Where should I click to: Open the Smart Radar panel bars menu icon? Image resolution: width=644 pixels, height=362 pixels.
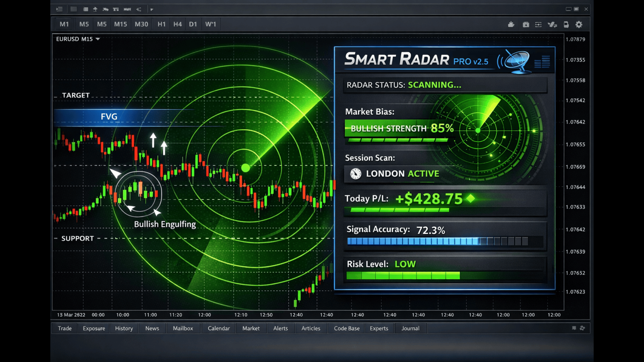[x=542, y=62]
